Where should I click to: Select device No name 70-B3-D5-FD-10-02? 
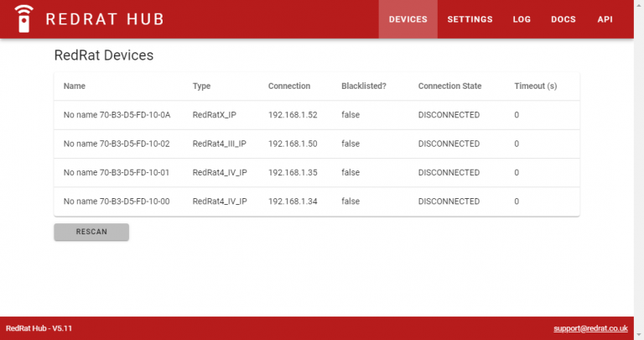point(117,144)
